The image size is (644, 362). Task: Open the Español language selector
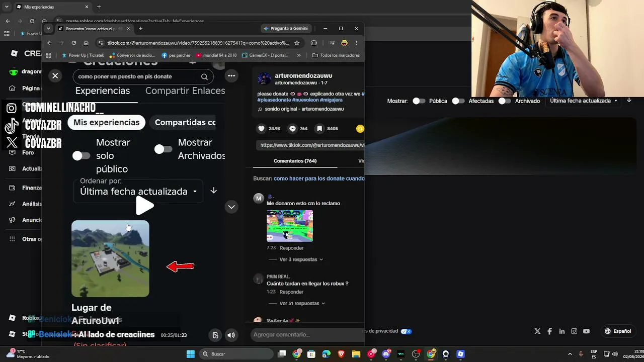[618, 331]
